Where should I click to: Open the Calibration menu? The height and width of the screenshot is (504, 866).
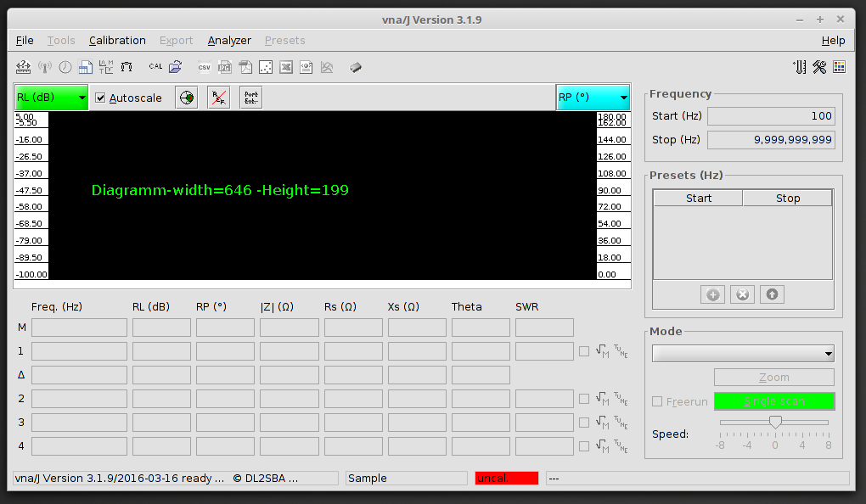coord(117,40)
